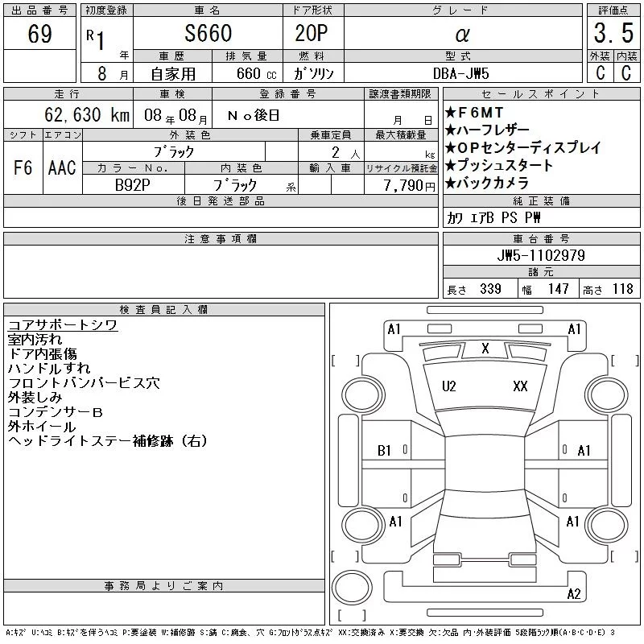
Task: Click the inspector note フロントバンパービス穴
Action: tap(85, 383)
